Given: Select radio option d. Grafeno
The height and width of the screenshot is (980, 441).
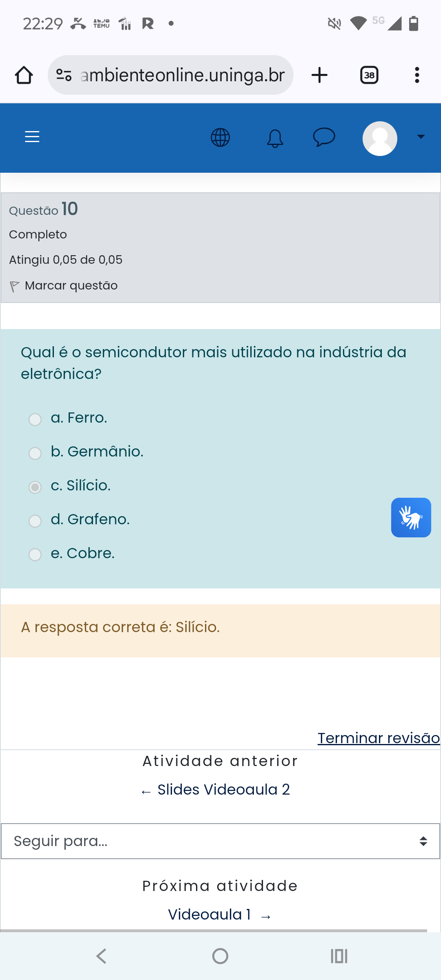Looking at the screenshot, I should point(35,521).
